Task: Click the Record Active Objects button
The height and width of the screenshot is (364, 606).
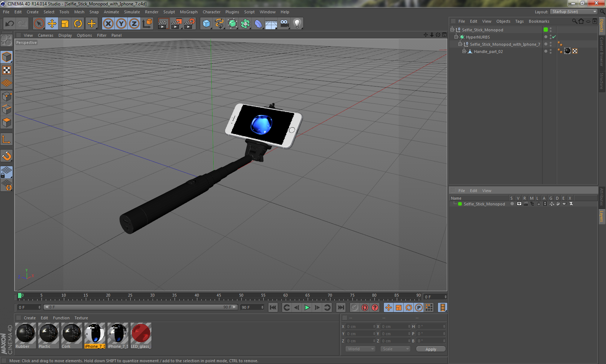Action: tap(355, 307)
